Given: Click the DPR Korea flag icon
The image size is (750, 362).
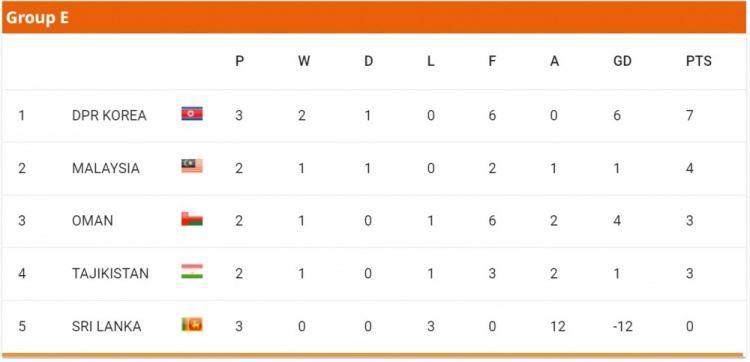Looking at the screenshot, I should click(x=192, y=113).
